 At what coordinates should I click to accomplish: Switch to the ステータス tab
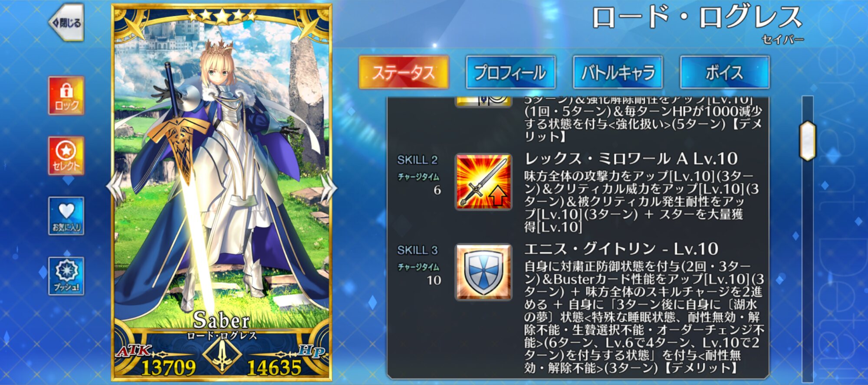[x=404, y=72]
